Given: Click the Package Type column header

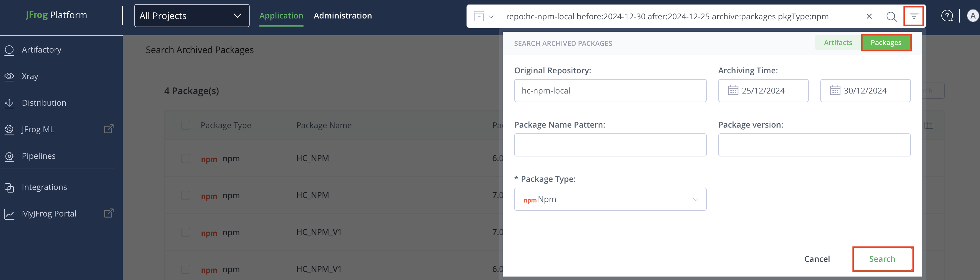Looking at the screenshot, I should (226, 125).
